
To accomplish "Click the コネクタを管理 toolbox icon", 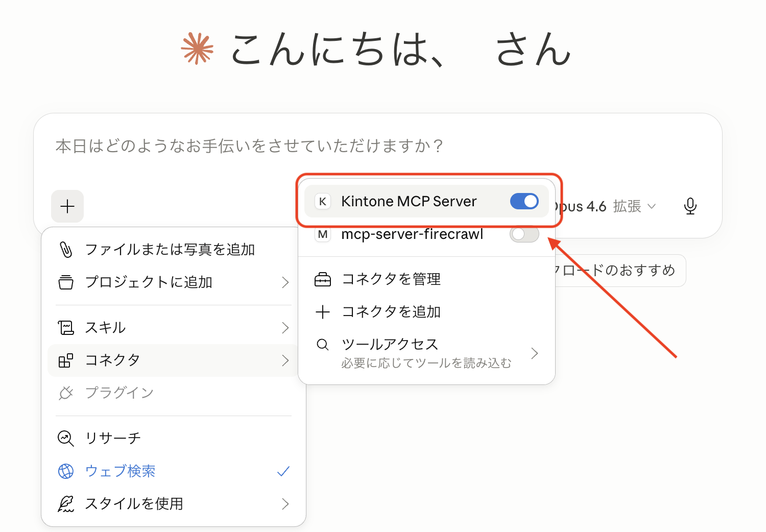I will pos(323,280).
